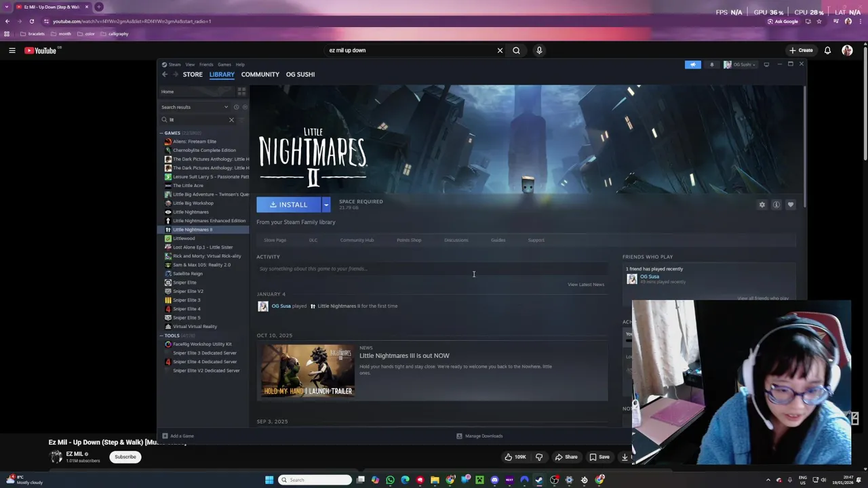Screen dimensions: 868x488
Task: Open the Add a Game plus icon
Action: 165,436
